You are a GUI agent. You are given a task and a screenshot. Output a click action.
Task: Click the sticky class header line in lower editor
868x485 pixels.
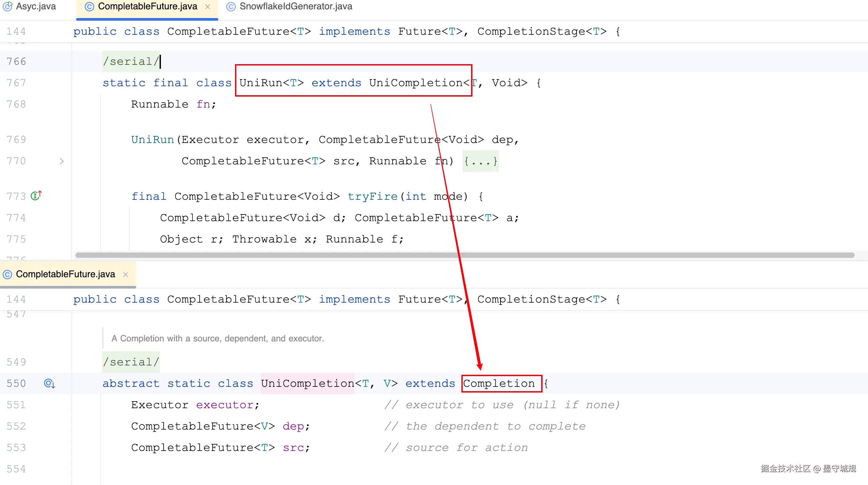pos(347,299)
